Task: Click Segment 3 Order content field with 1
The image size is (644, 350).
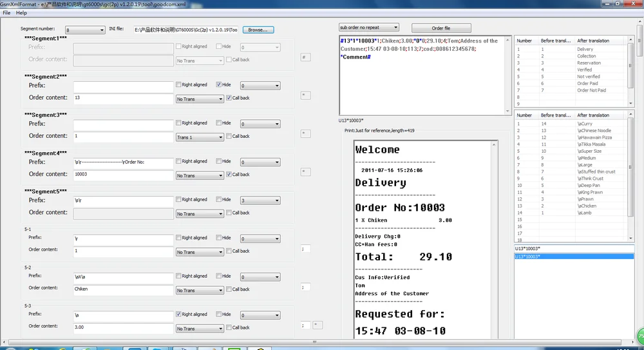Action: [x=123, y=137]
